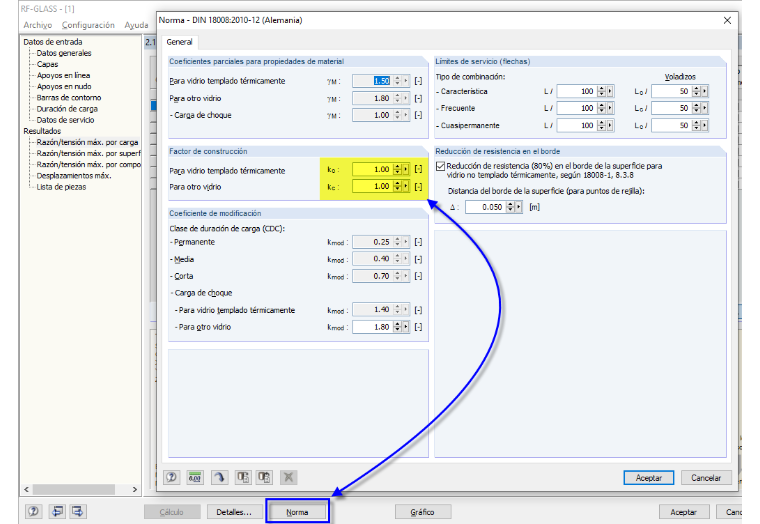Image resolution: width=760 pixels, height=524 pixels.
Task: Click the blue arrow reset-defaults icon
Action: pyautogui.click(x=219, y=477)
